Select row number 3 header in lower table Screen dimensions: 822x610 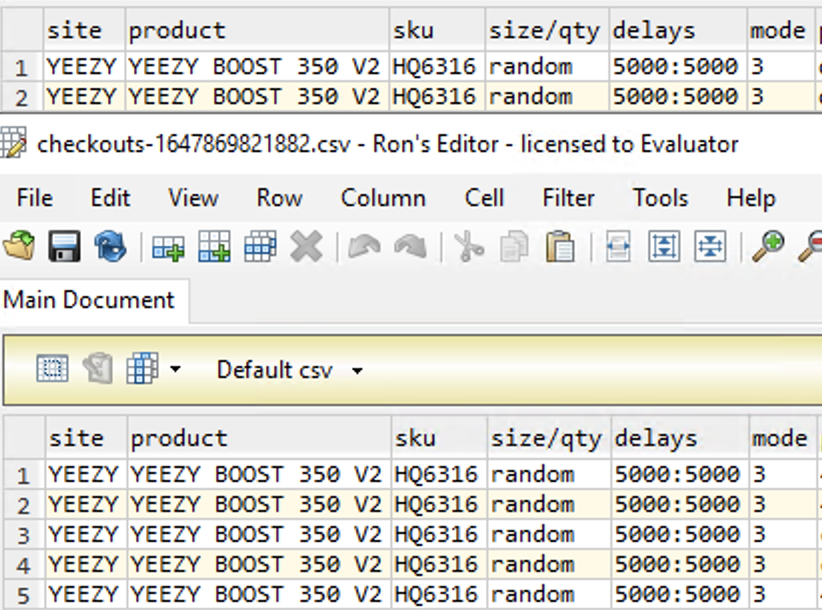[24, 535]
